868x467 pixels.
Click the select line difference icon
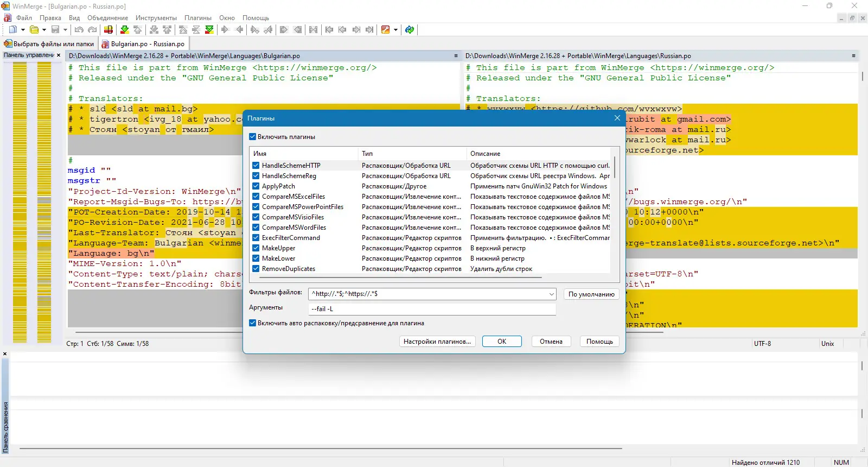(x=108, y=30)
